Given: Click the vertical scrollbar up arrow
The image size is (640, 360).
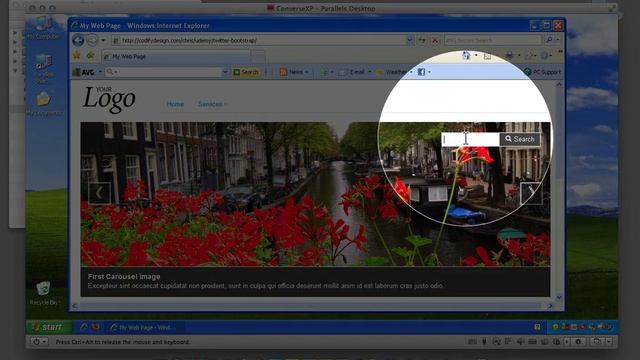Looking at the screenshot, I should [559, 84].
